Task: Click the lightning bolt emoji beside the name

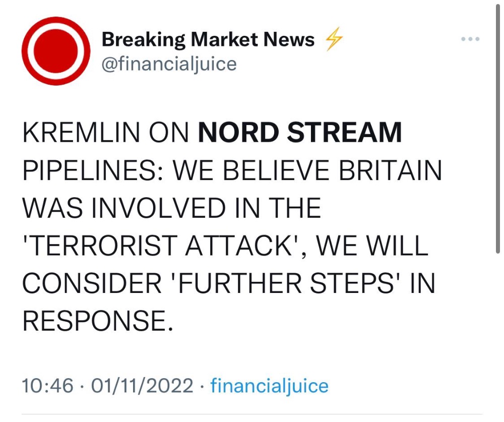Action: pyautogui.click(x=334, y=39)
